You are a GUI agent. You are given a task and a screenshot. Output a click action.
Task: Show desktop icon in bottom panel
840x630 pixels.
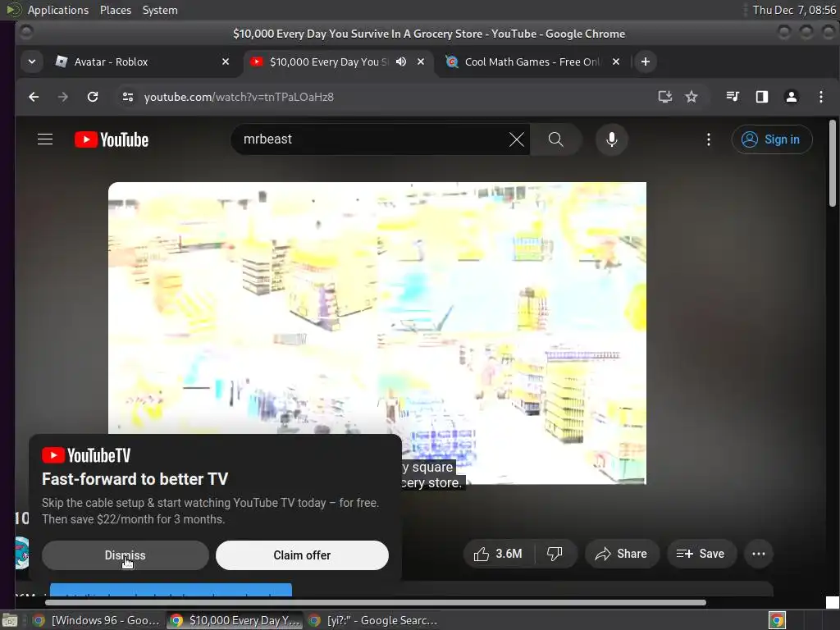10,620
